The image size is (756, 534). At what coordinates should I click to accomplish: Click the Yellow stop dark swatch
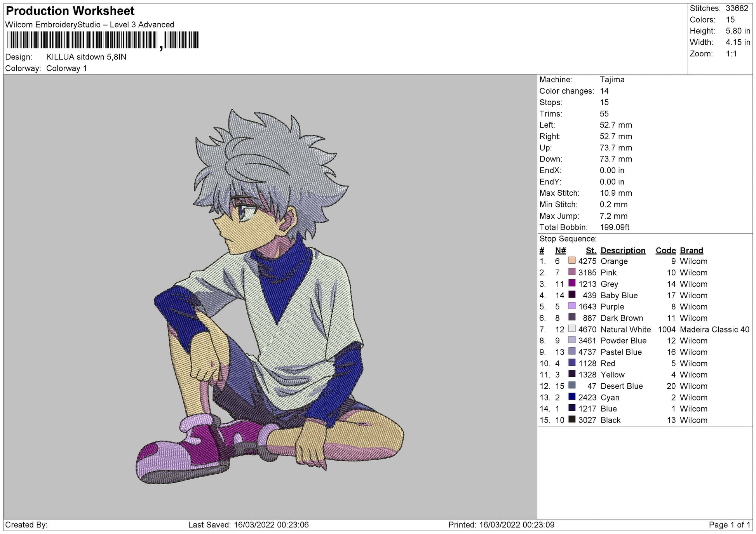point(572,374)
